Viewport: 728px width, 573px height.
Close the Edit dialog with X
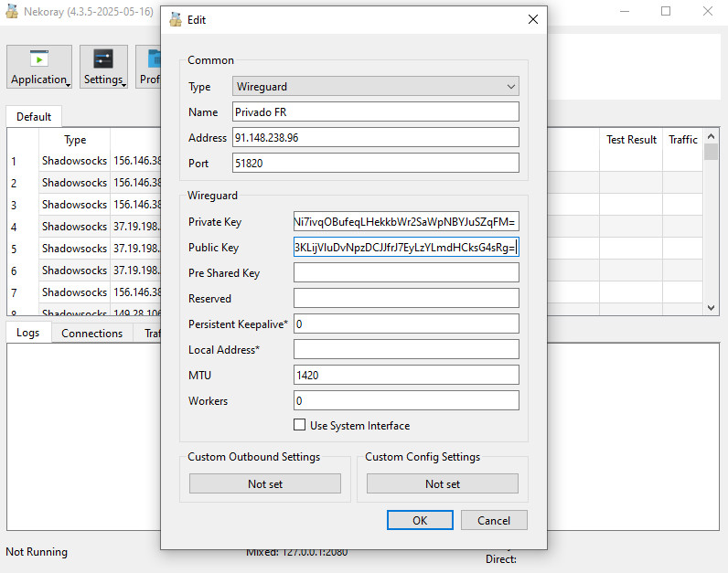pyautogui.click(x=533, y=20)
